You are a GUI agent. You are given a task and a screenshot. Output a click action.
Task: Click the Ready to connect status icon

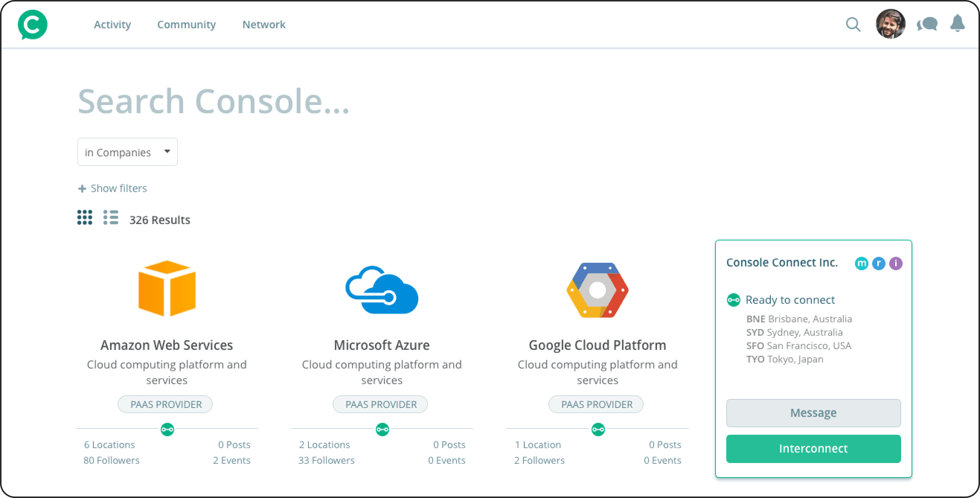pyautogui.click(x=733, y=300)
